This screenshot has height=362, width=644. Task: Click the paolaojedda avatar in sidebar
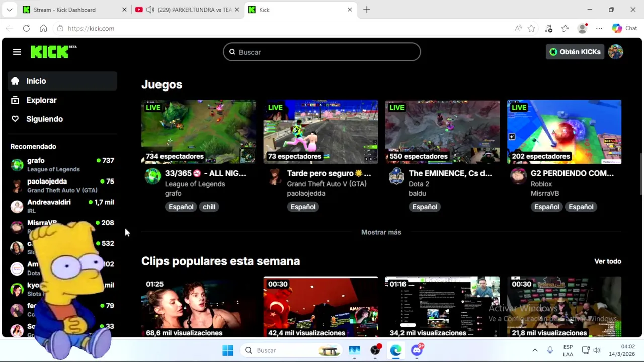tap(17, 186)
